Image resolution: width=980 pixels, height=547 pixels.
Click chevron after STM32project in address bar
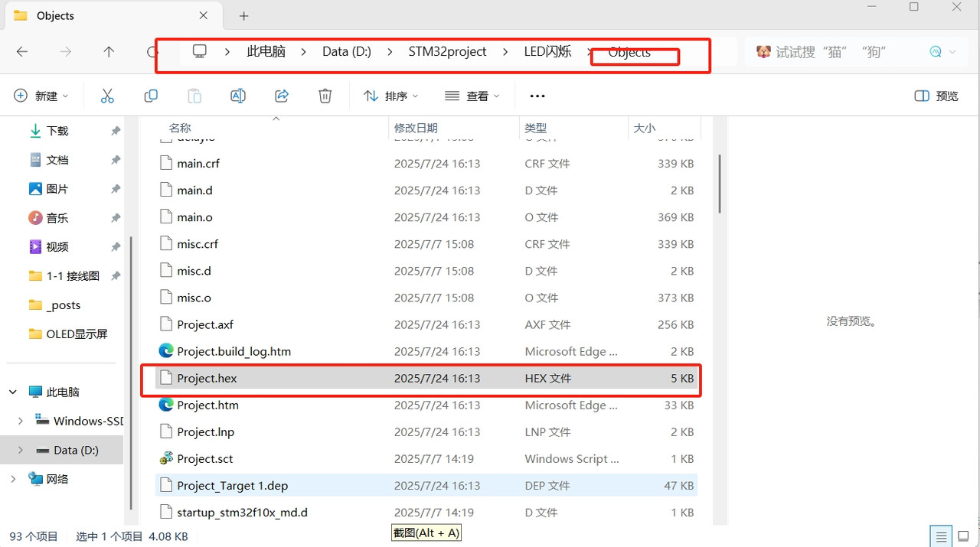505,52
